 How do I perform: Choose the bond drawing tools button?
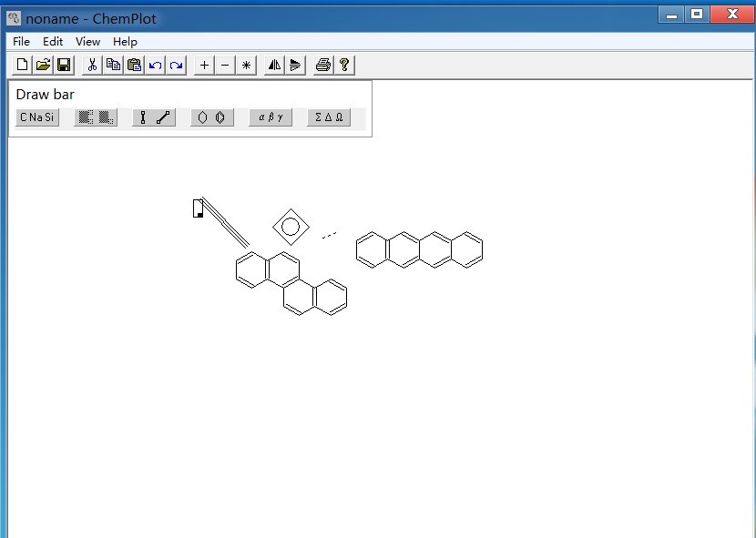pyautogui.click(x=153, y=117)
